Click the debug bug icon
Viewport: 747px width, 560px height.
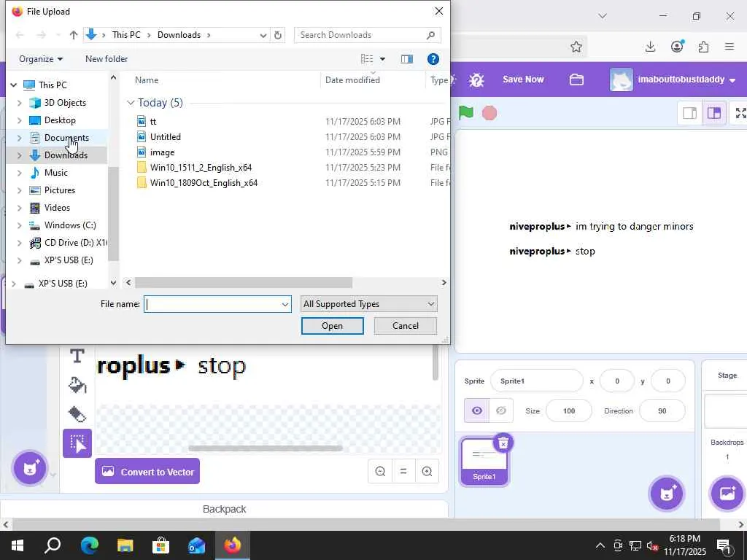tap(476, 79)
